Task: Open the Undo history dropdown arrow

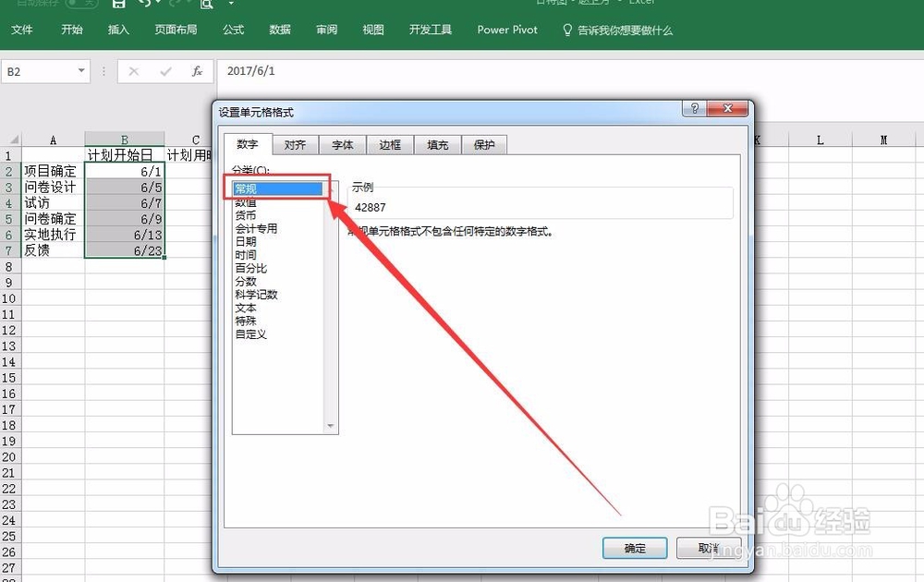Action: pos(159,4)
